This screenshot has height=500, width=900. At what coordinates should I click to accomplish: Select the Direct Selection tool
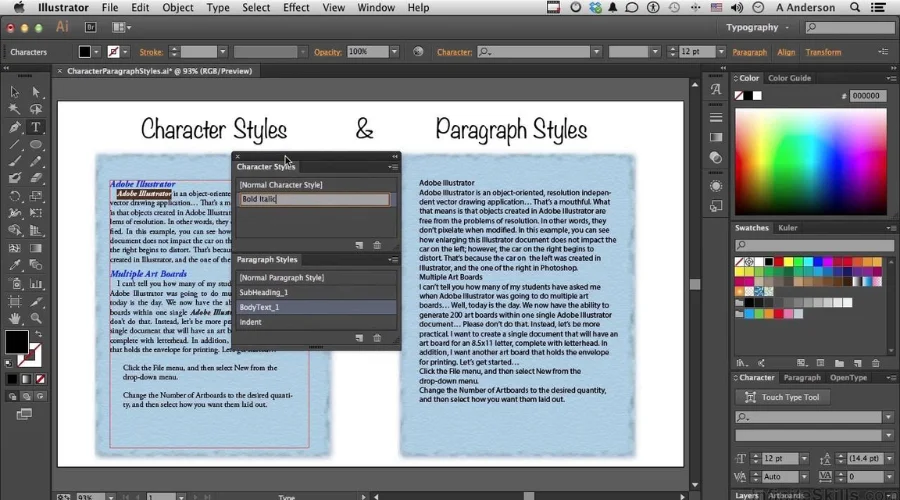click(x=36, y=92)
